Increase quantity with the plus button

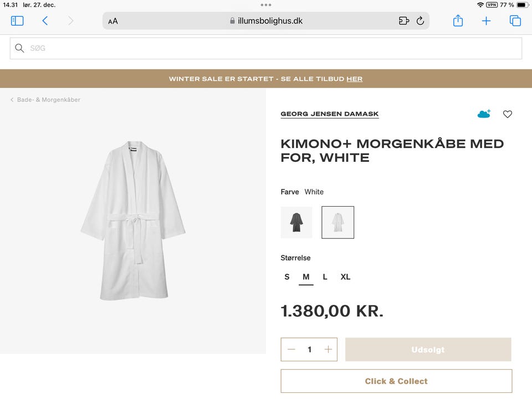(328, 350)
